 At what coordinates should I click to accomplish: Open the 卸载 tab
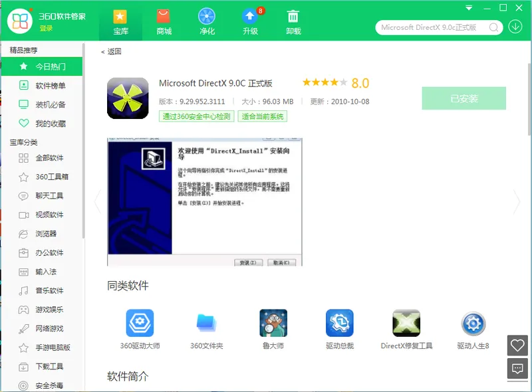tap(293, 23)
